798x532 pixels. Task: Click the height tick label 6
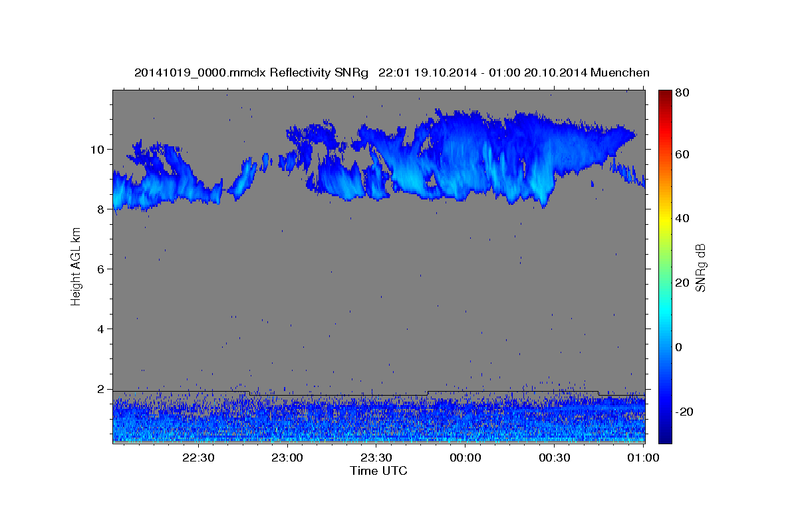point(102,269)
